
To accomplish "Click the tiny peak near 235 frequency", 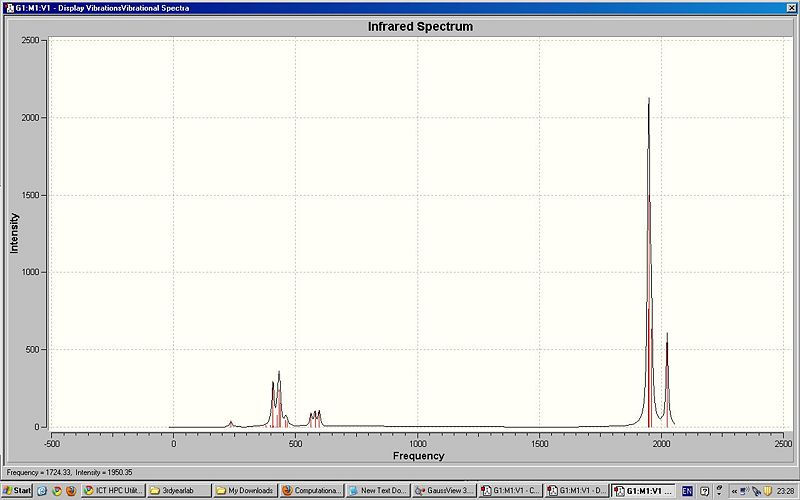I will click(x=231, y=424).
